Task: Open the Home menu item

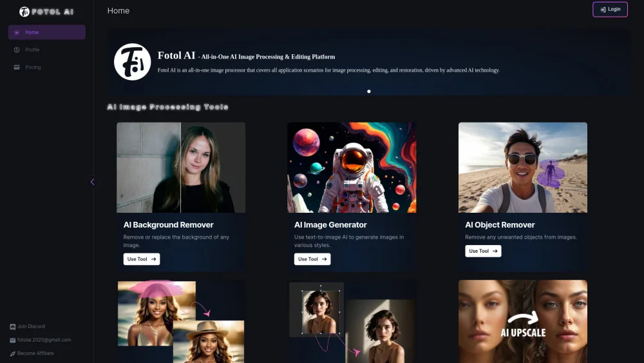Action: [x=47, y=32]
